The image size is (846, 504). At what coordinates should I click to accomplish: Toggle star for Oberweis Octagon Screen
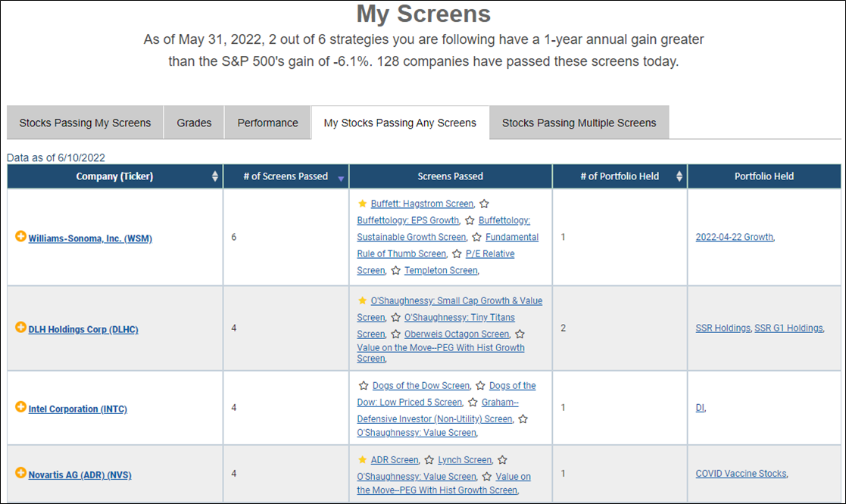click(396, 334)
